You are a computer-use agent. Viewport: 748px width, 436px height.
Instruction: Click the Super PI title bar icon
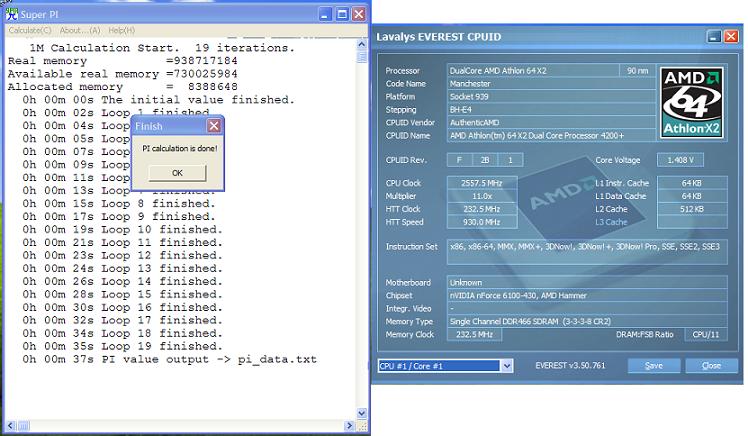point(11,14)
